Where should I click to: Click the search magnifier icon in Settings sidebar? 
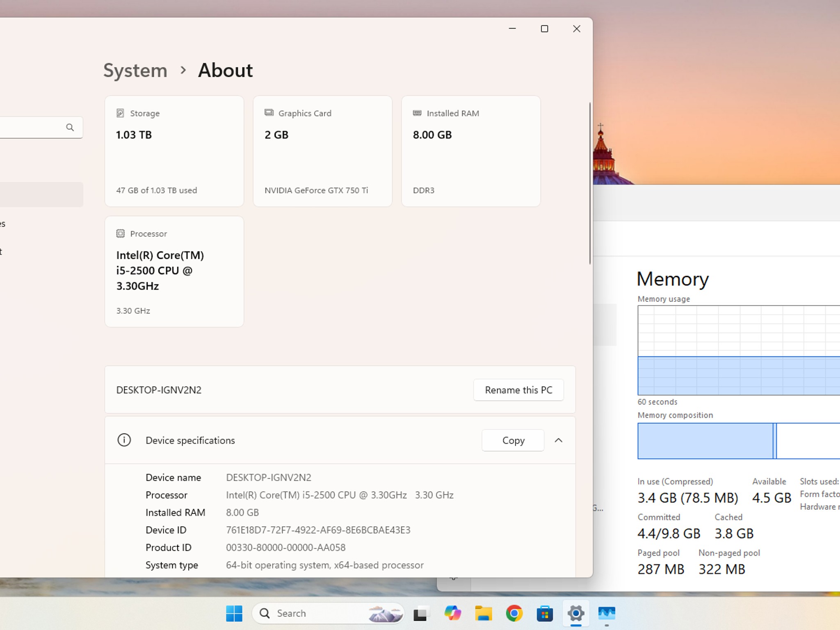(70, 128)
